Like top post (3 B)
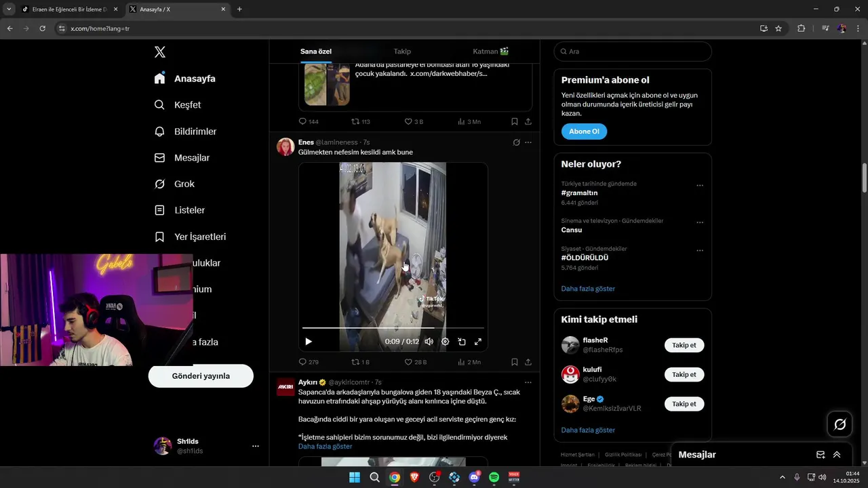 [x=414, y=122]
